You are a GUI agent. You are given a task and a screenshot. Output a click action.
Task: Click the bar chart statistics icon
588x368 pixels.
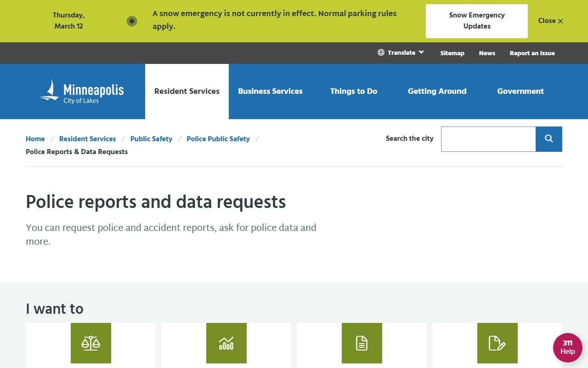226,343
